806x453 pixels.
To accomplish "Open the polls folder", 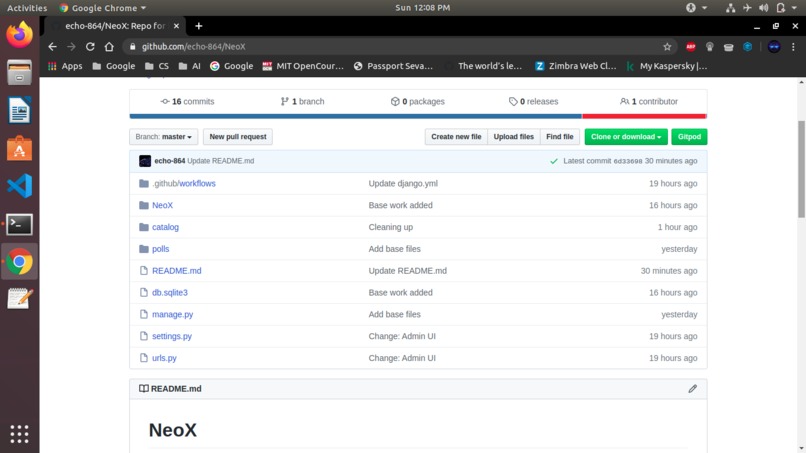I will tap(160, 249).
